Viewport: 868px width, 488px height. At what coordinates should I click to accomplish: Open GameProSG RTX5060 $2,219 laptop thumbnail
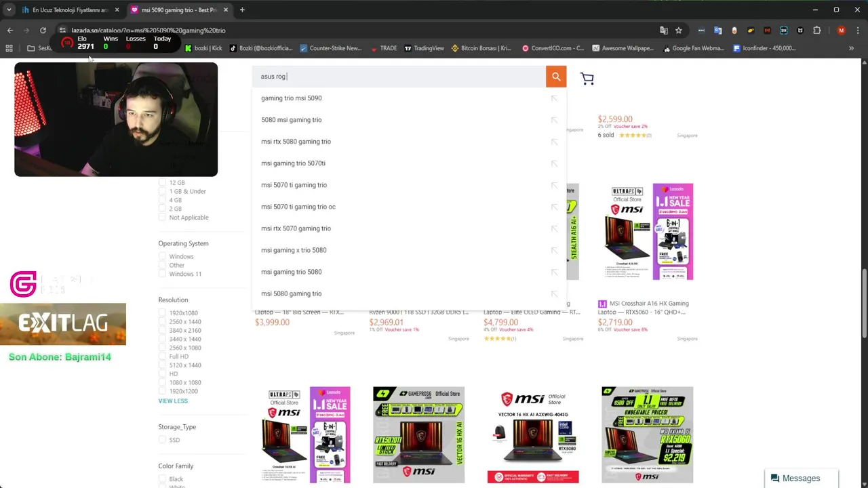[x=647, y=435]
